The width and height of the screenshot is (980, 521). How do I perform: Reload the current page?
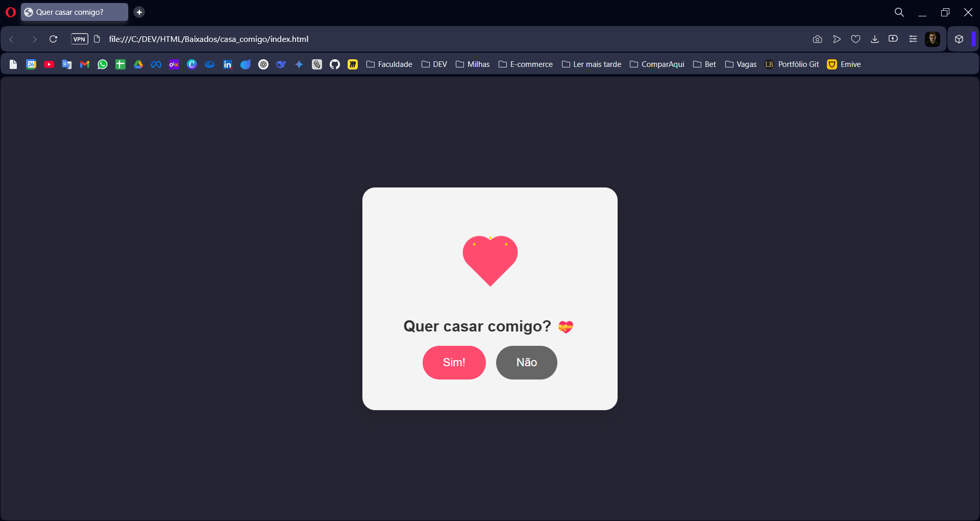coord(53,39)
